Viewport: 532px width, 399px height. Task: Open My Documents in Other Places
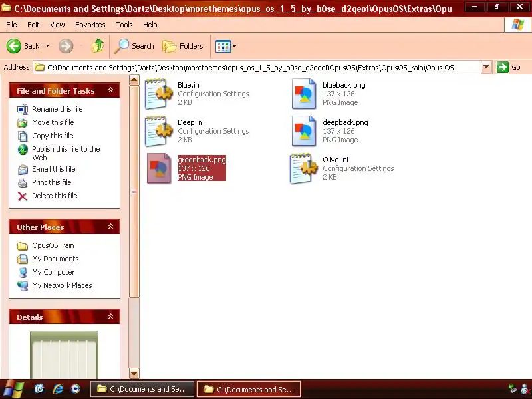tap(55, 259)
